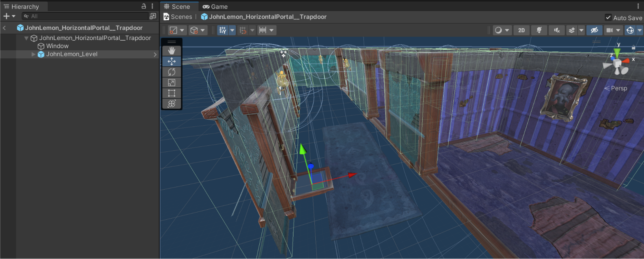Expand the JohnLemon_Level tree item
644x259 pixels.
coord(33,55)
